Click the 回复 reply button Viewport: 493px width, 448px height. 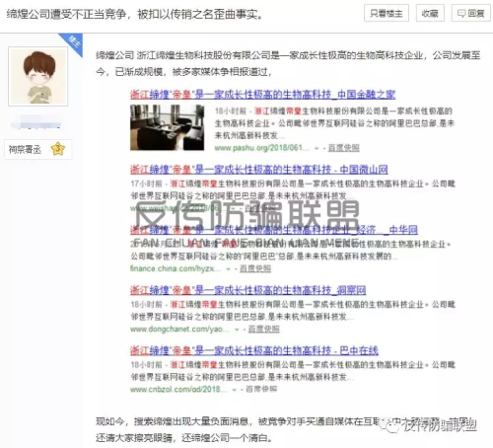(x=471, y=13)
